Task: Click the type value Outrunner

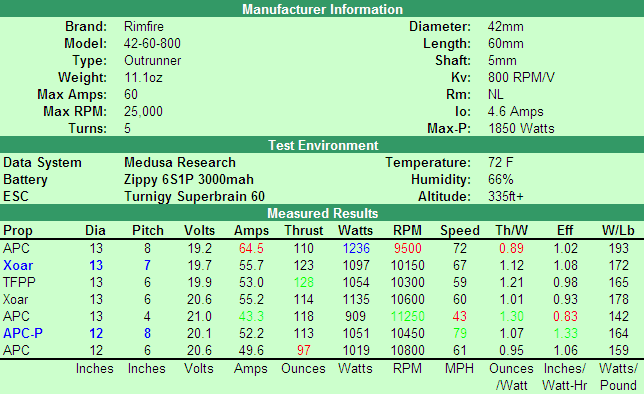Action: [152, 60]
